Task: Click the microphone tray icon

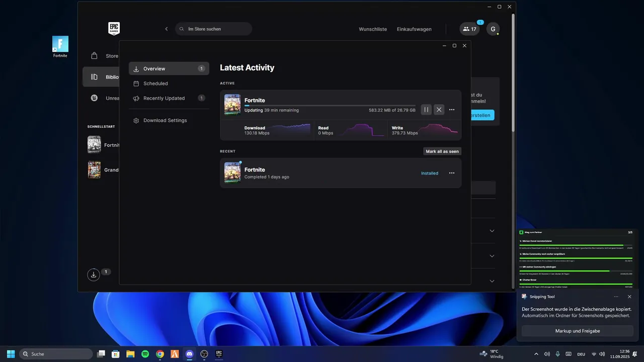Action: coord(557,354)
